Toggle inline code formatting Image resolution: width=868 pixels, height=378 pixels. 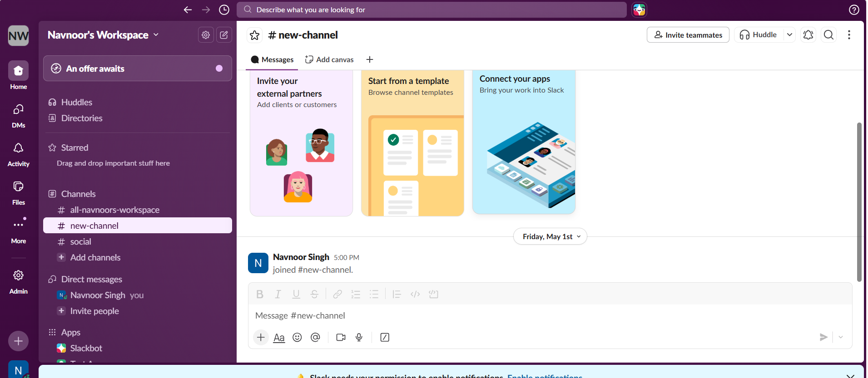point(415,294)
